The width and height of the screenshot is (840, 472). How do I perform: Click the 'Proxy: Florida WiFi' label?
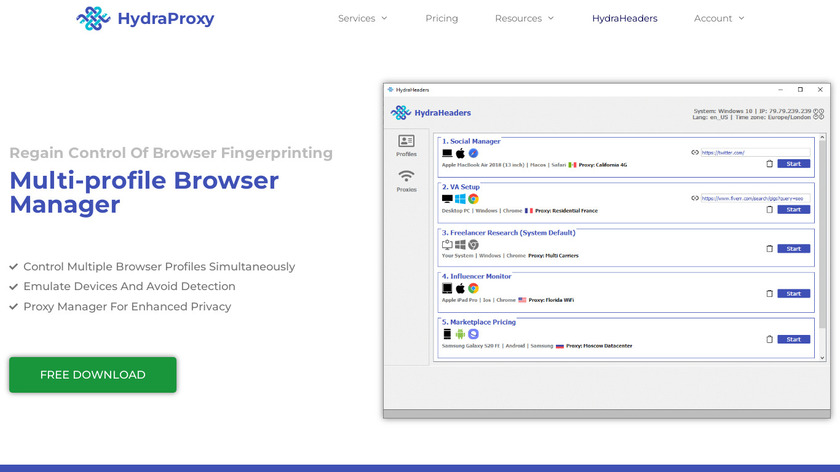click(551, 300)
